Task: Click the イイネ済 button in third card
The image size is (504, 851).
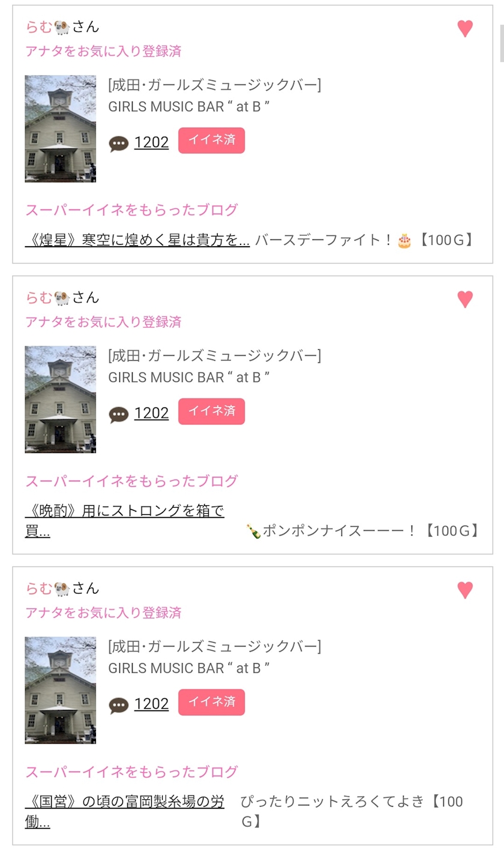Action: point(211,702)
